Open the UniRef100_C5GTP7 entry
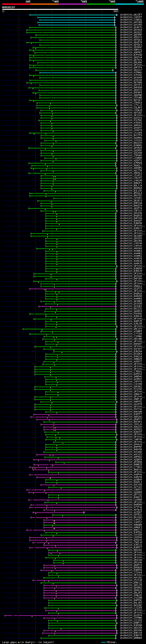146x644 pixels. click(131, 178)
